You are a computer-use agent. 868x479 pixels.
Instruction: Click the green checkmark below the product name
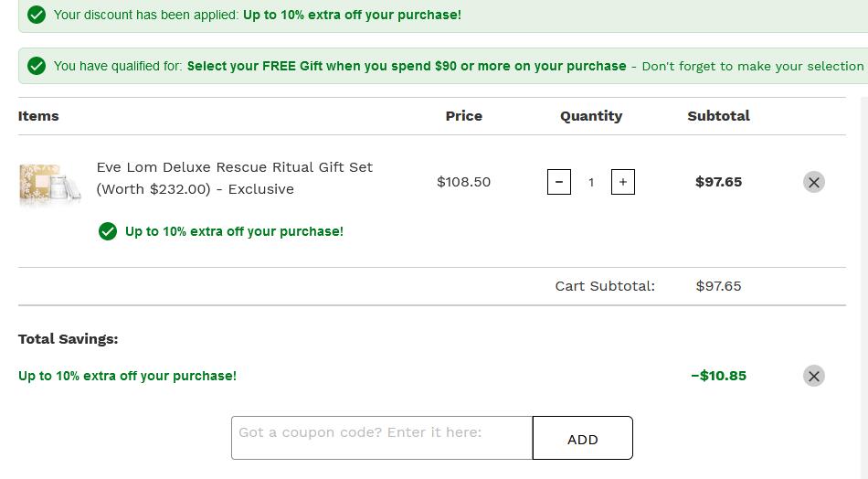click(x=108, y=231)
